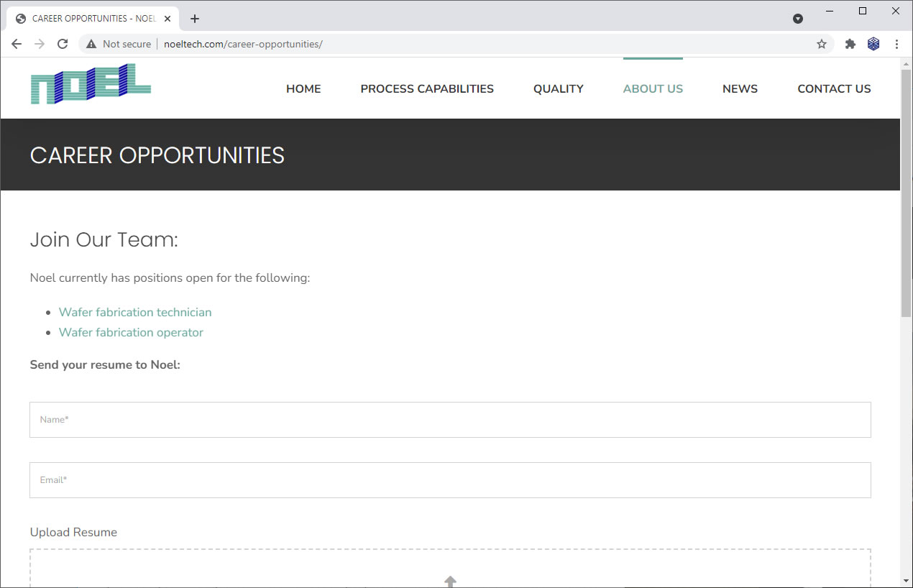Click the blue hexagon extension icon
Image resolution: width=913 pixels, height=588 pixels.
(x=873, y=44)
